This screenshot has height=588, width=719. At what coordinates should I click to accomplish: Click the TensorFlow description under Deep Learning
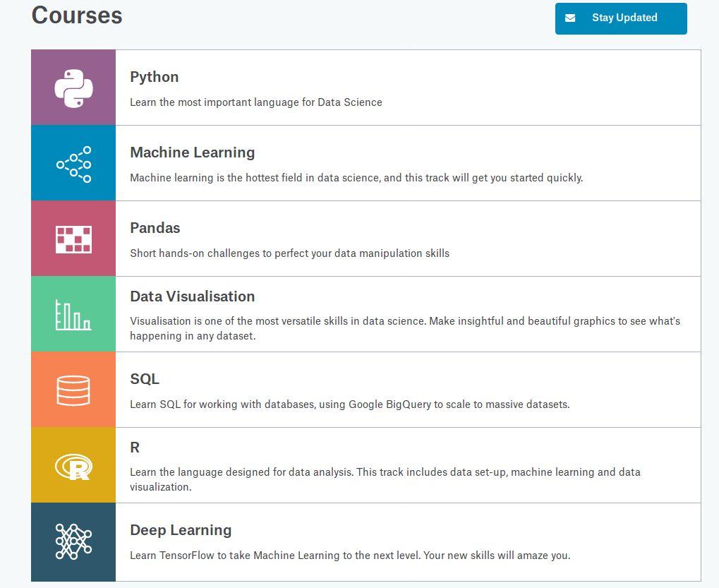350,556
